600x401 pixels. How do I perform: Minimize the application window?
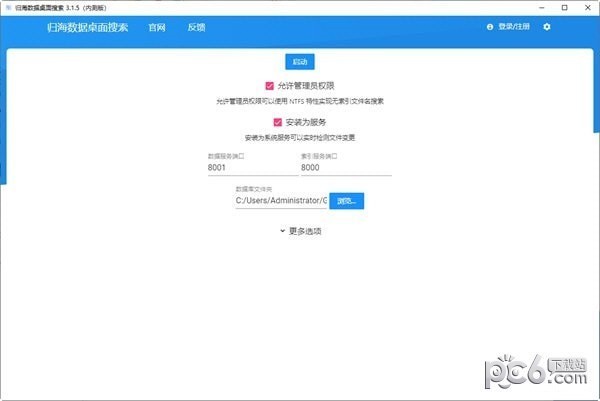pyautogui.click(x=531, y=6)
